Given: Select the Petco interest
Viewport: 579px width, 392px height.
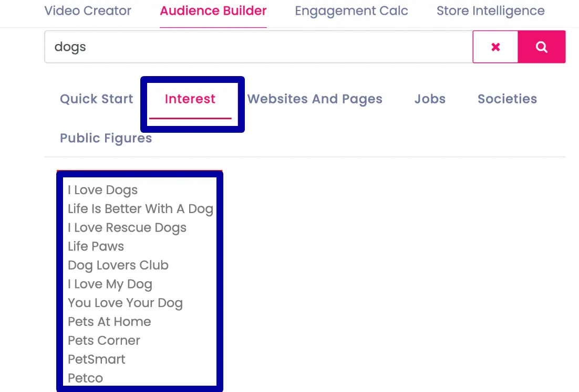Looking at the screenshot, I should point(85,378).
